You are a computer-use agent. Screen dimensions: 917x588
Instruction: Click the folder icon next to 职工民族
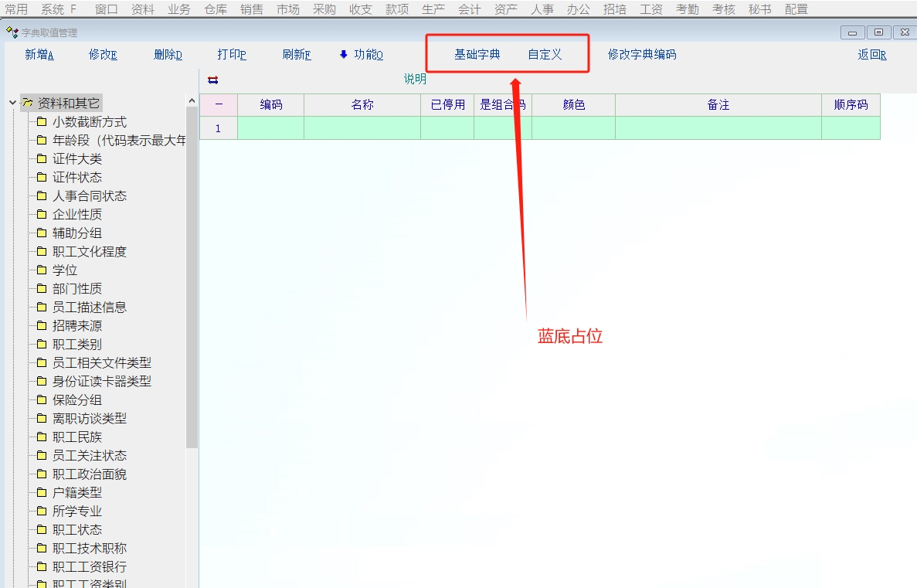42,437
